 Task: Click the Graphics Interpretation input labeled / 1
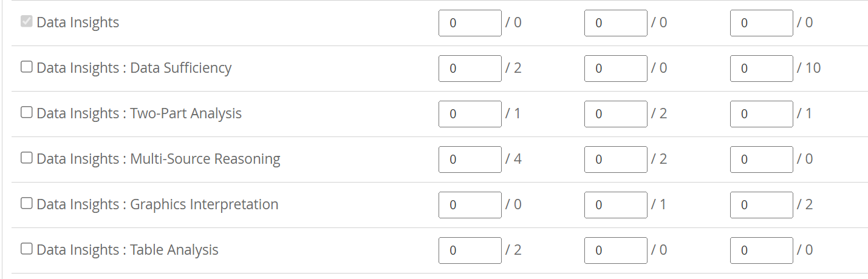click(x=615, y=205)
